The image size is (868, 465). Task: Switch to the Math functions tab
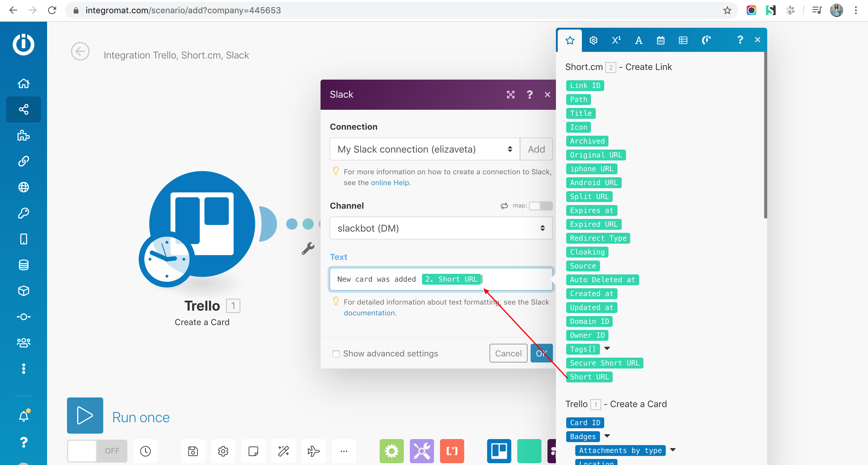(616, 40)
